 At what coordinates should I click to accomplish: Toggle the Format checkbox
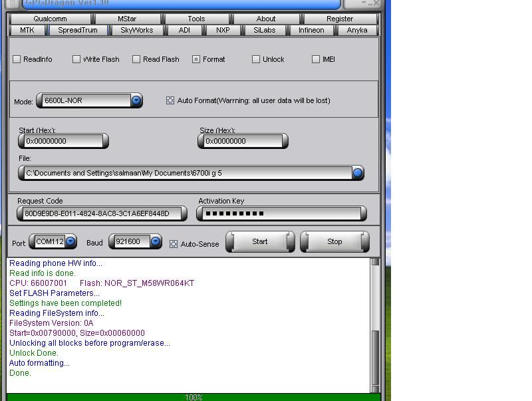[196, 59]
